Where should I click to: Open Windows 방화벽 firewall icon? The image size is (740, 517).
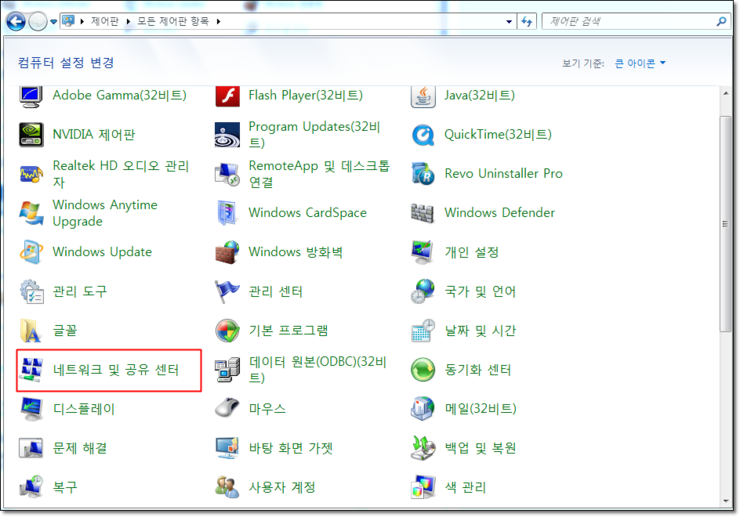point(228,252)
